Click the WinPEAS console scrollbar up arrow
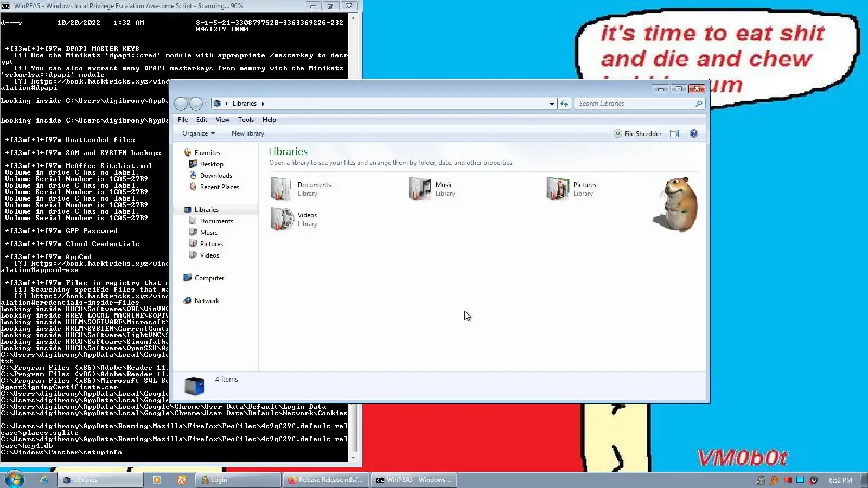This screenshot has width=868, height=488. 353,18
